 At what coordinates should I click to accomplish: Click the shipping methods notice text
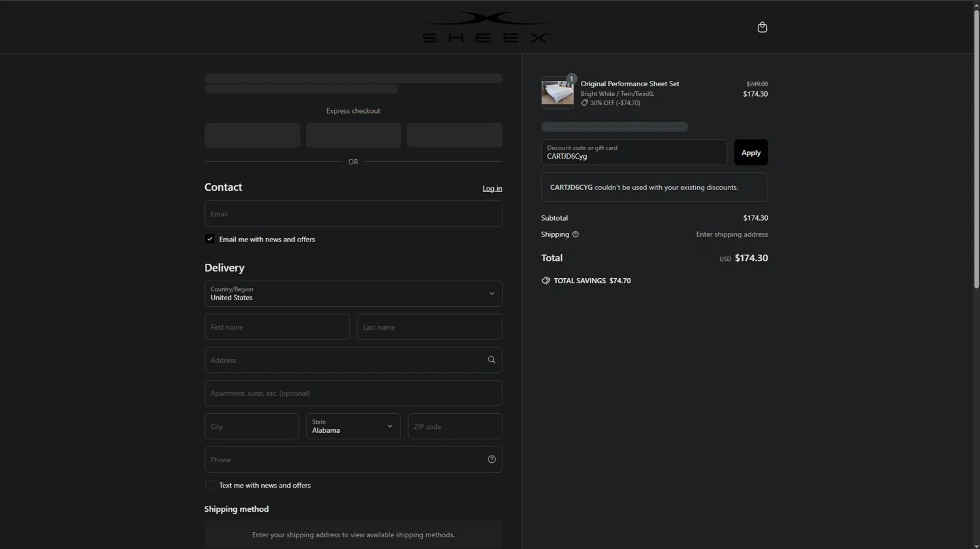click(353, 535)
